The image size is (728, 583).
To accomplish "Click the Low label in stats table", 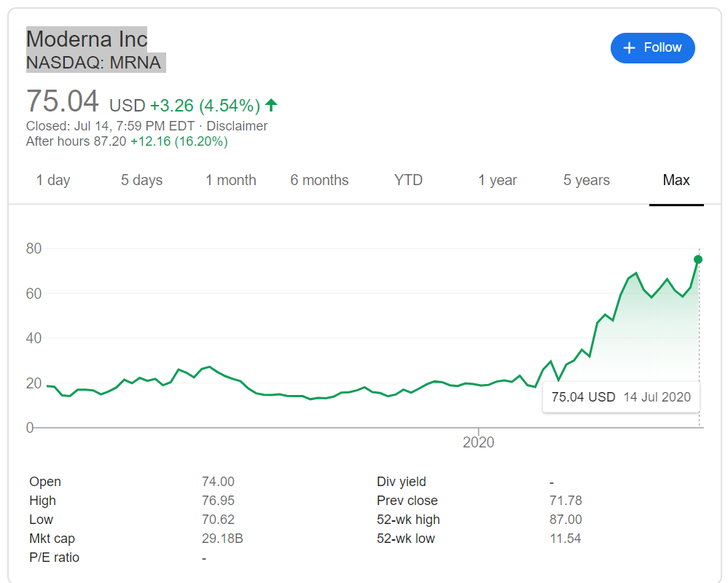I will pyautogui.click(x=41, y=520).
